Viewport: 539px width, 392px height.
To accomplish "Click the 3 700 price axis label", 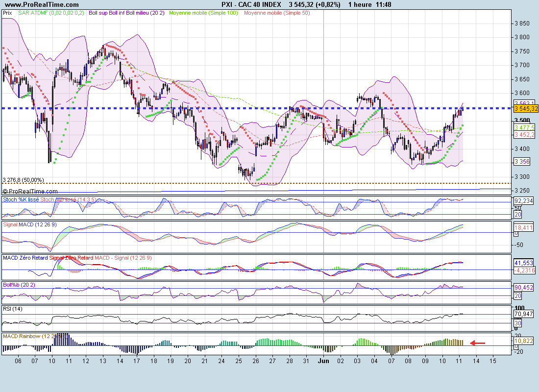I will (x=522, y=65).
